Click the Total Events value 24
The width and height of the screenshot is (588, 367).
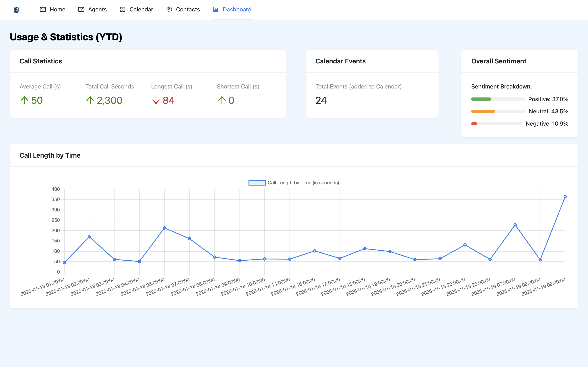321,100
